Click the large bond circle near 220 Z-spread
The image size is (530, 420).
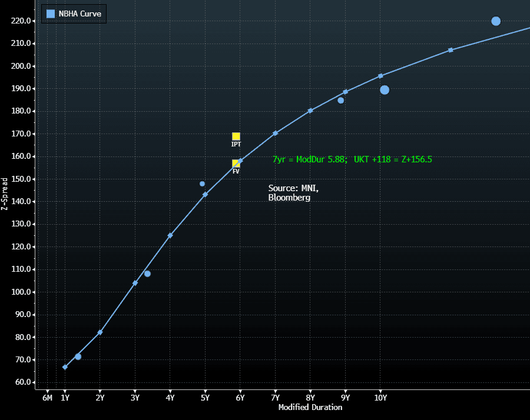[496, 21]
